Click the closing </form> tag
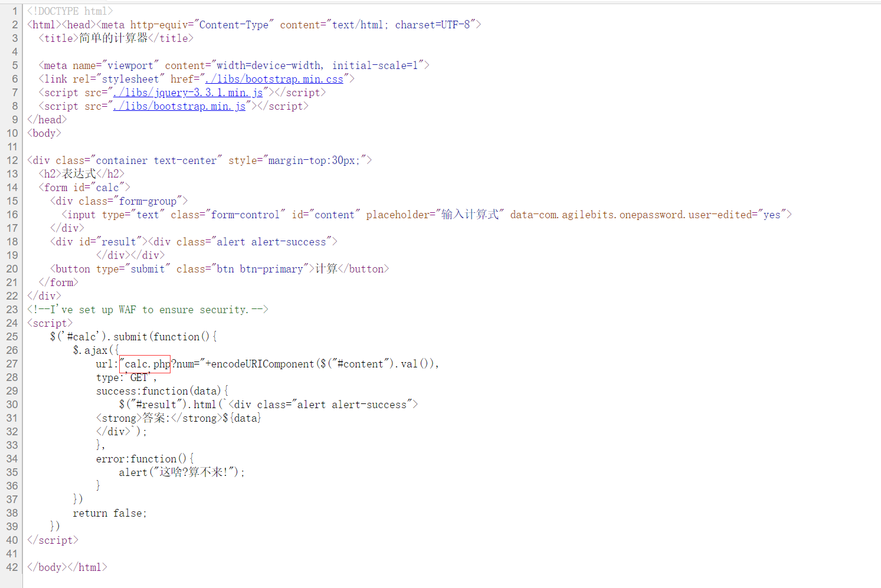The width and height of the screenshot is (881, 588). (58, 282)
